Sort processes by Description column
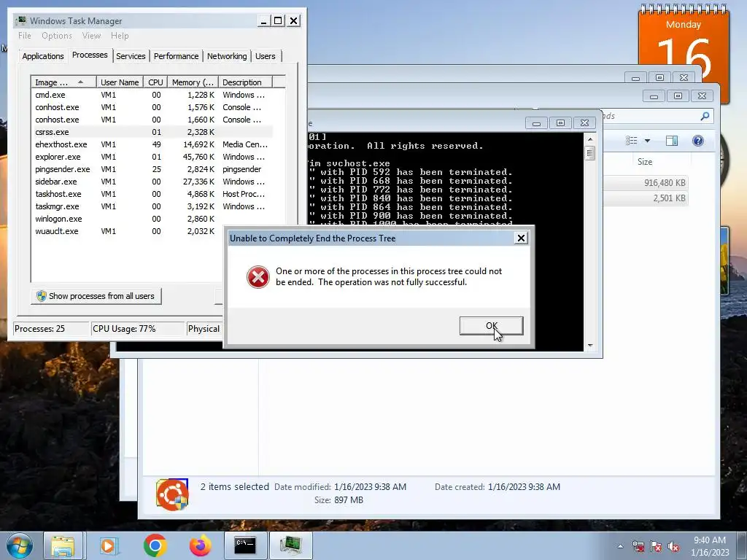Screen dimensions: 747x560 click(x=245, y=82)
